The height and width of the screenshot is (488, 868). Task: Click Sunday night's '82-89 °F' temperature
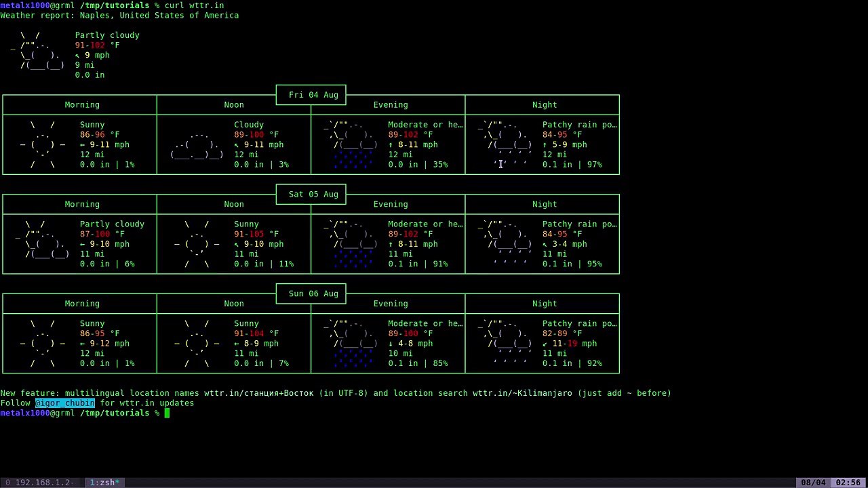click(x=562, y=333)
